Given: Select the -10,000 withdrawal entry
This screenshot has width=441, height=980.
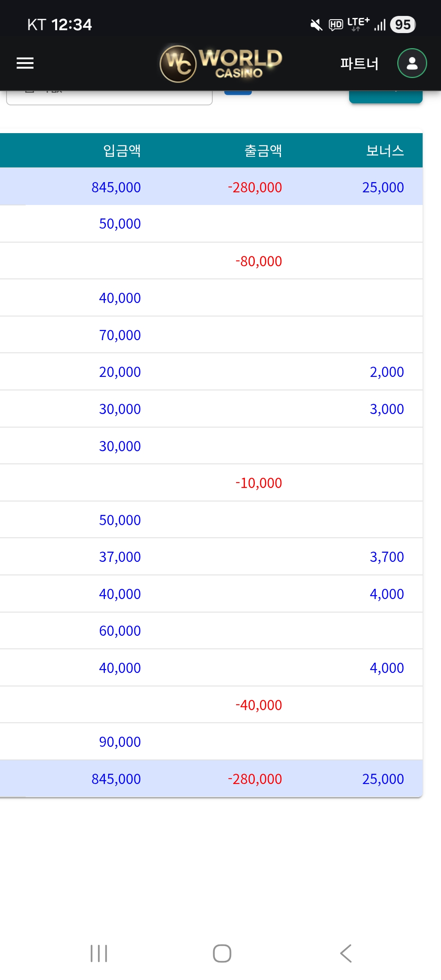Looking at the screenshot, I should pos(258,483).
